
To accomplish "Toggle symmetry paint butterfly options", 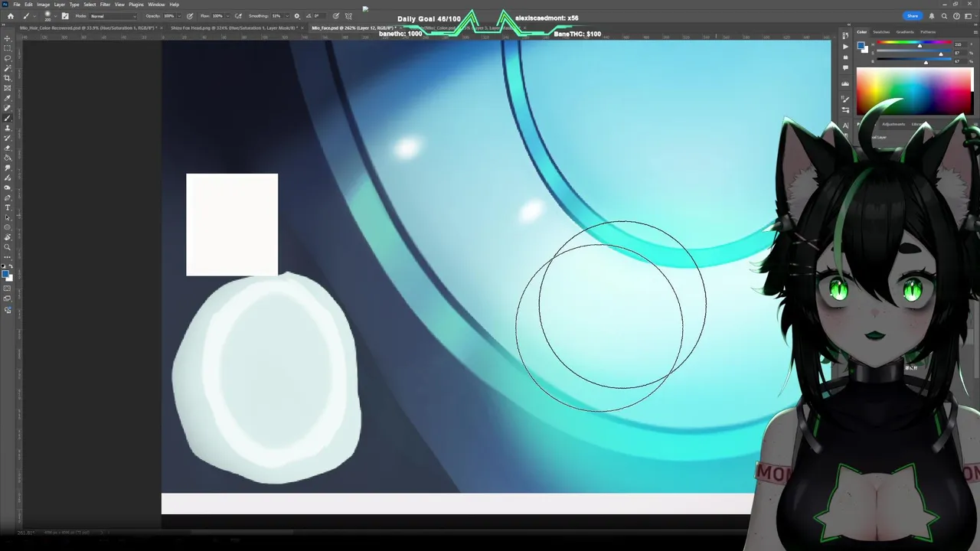I will 348,16.
